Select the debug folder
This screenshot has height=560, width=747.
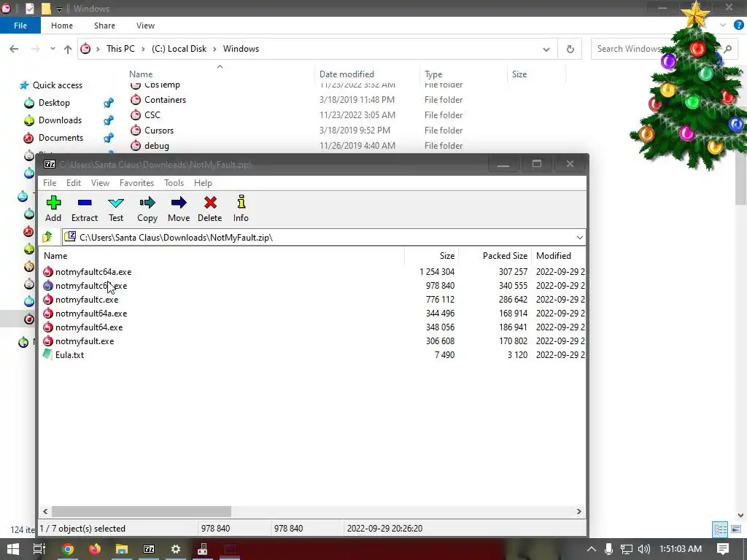point(157,146)
